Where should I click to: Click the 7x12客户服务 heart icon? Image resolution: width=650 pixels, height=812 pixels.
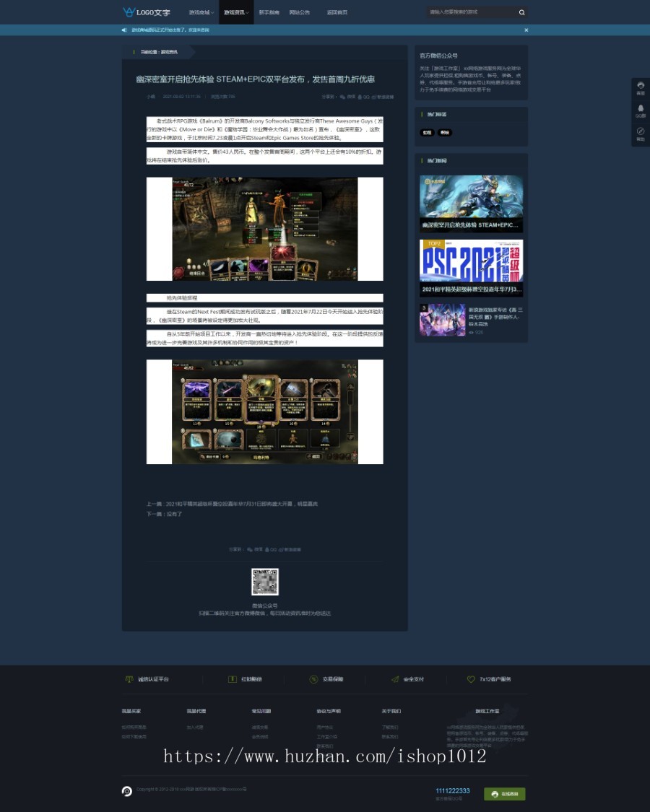(x=471, y=679)
